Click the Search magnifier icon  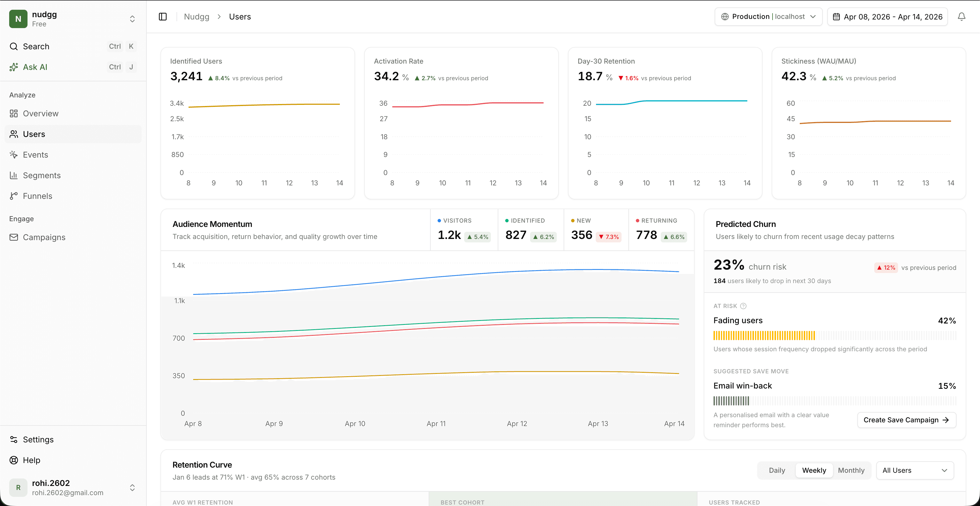tap(14, 46)
